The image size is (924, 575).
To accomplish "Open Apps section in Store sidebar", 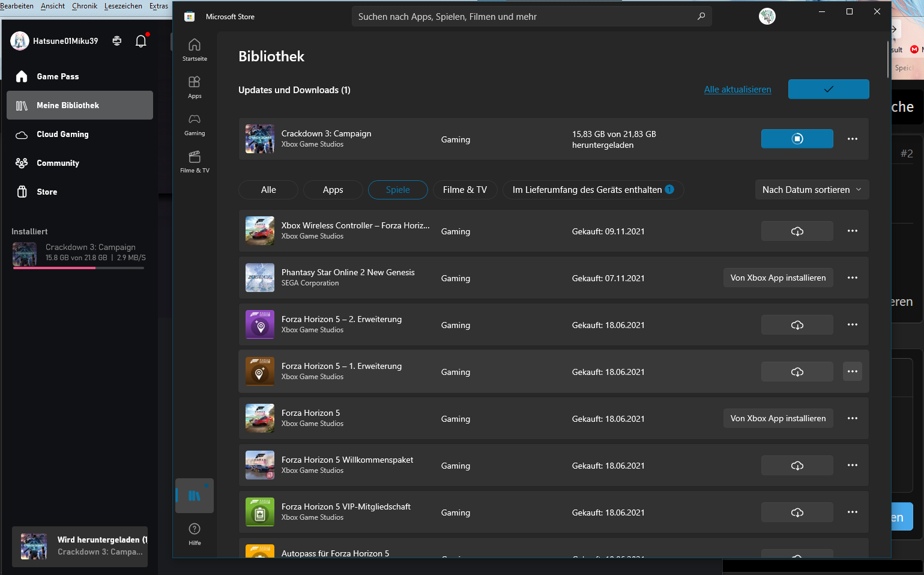I will [x=195, y=87].
